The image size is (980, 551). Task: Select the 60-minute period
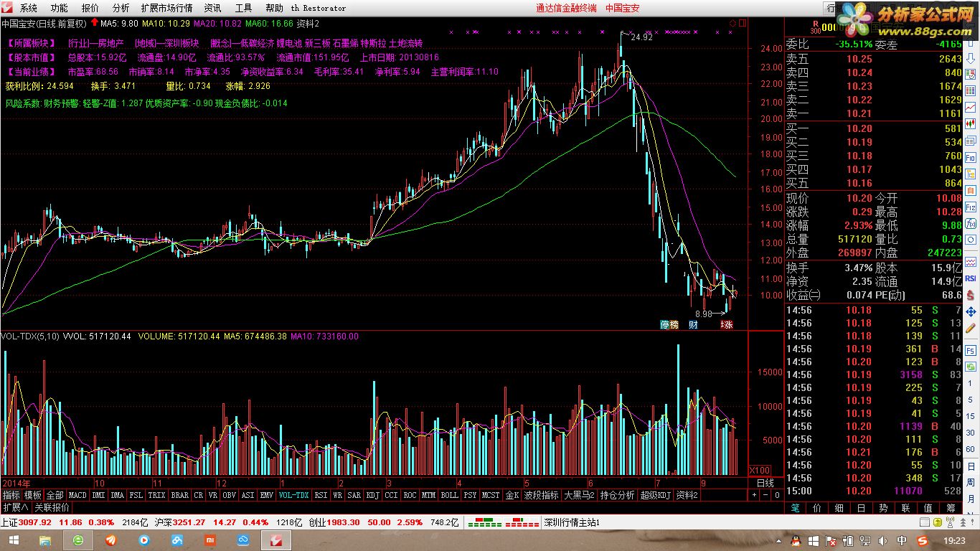pyautogui.click(x=970, y=448)
